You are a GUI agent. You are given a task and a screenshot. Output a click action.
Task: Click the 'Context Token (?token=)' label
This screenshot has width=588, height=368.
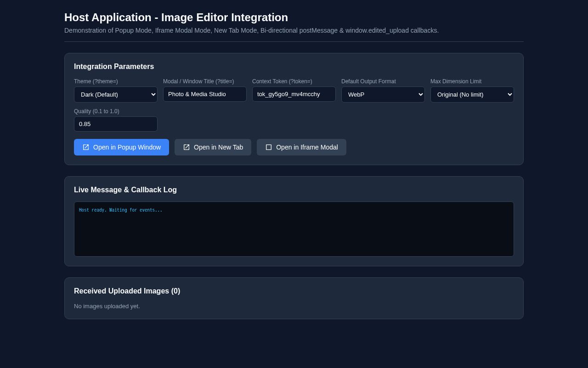[x=282, y=81]
